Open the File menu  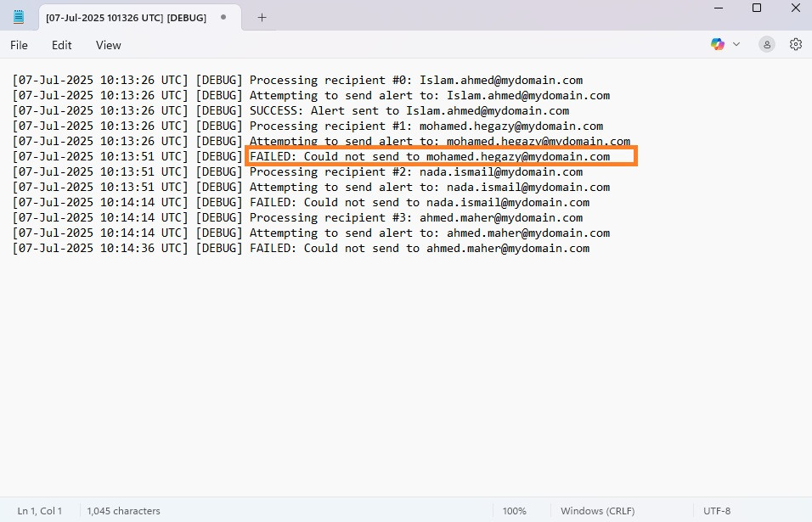(19, 45)
